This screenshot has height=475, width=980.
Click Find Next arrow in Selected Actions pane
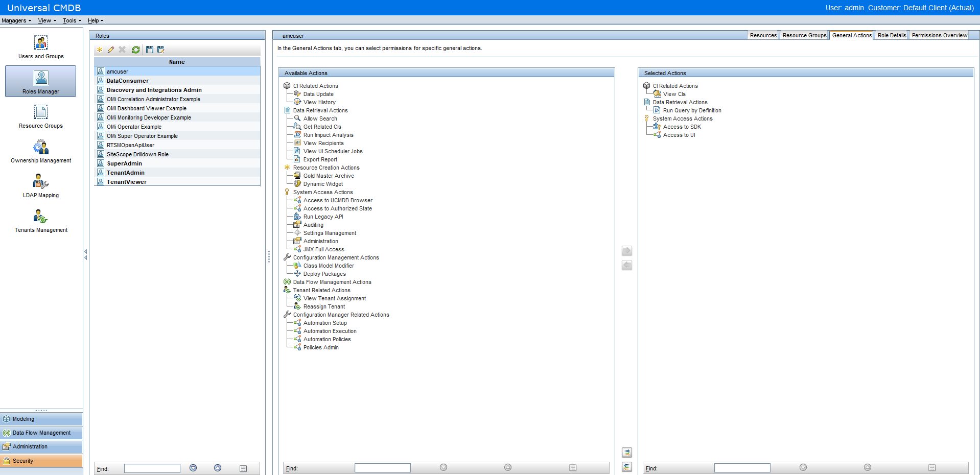click(803, 467)
